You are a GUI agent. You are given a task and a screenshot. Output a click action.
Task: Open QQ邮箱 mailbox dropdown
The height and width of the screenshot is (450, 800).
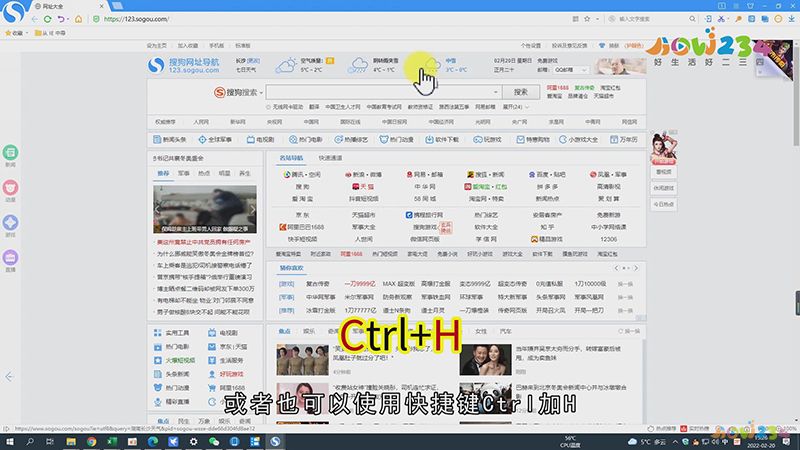(x=570, y=70)
